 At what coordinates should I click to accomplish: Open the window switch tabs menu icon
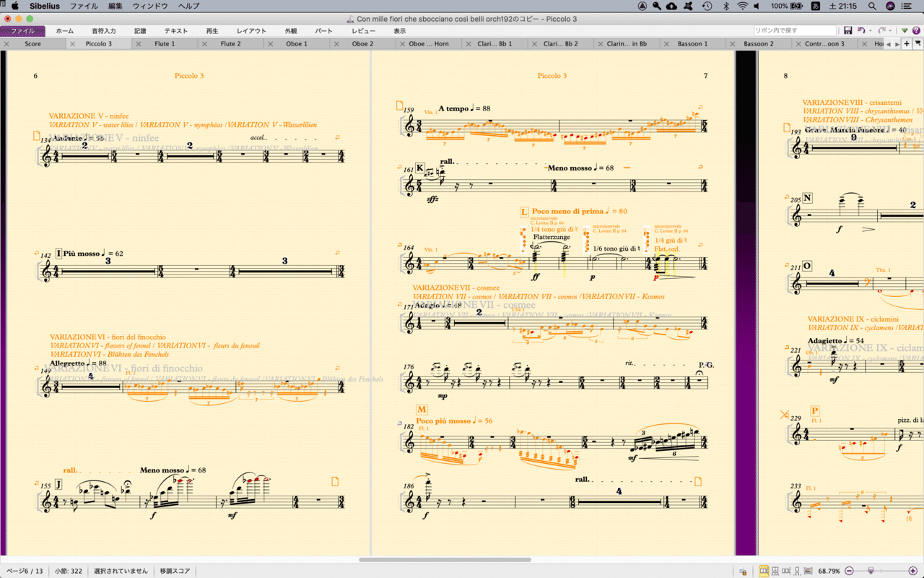[918, 44]
